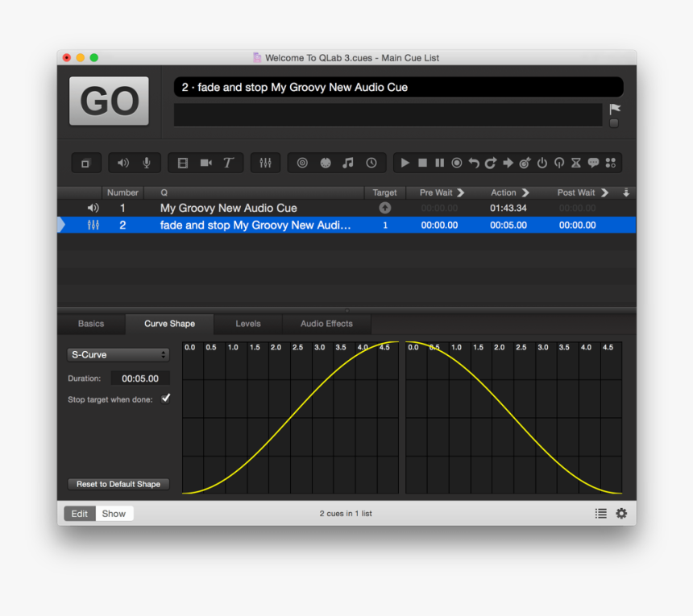Hit the big GO button

pos(108,100)
